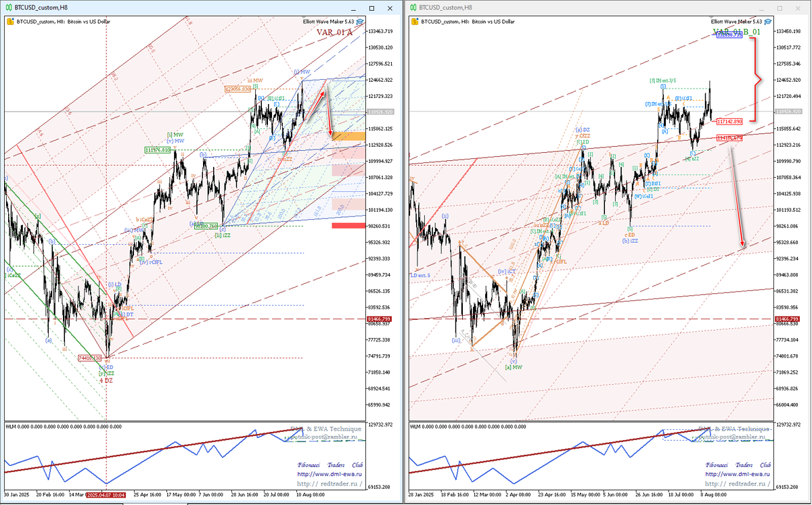The width and height of the screenshot is (812, 505).
Task: Click 133463.719 on left price axis
Action: pyautogui.click(x=380, y=32)
